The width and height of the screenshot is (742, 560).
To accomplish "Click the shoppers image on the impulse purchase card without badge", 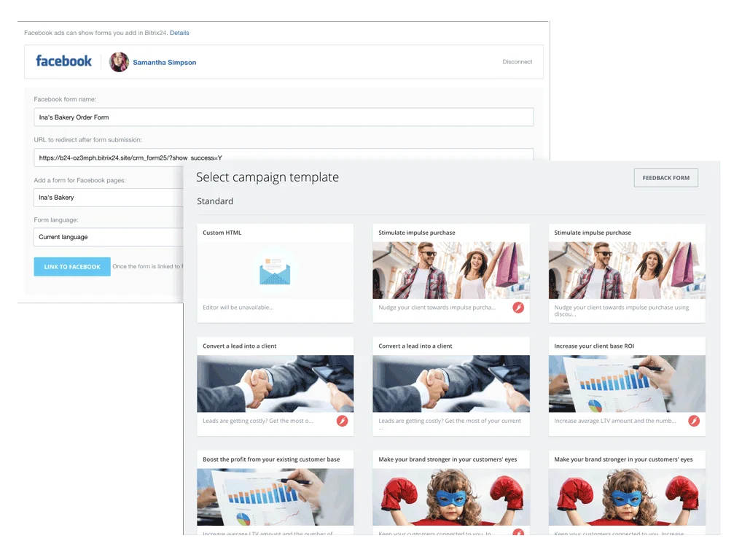I will pyautogui.click(x=627, y=271).
